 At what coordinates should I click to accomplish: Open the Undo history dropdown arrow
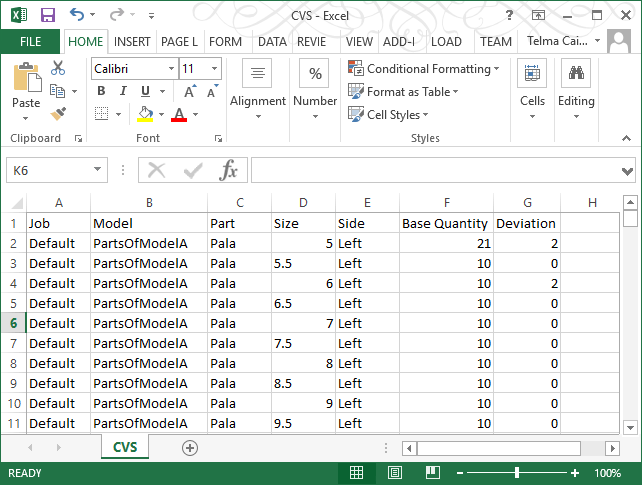click(93, 15)
